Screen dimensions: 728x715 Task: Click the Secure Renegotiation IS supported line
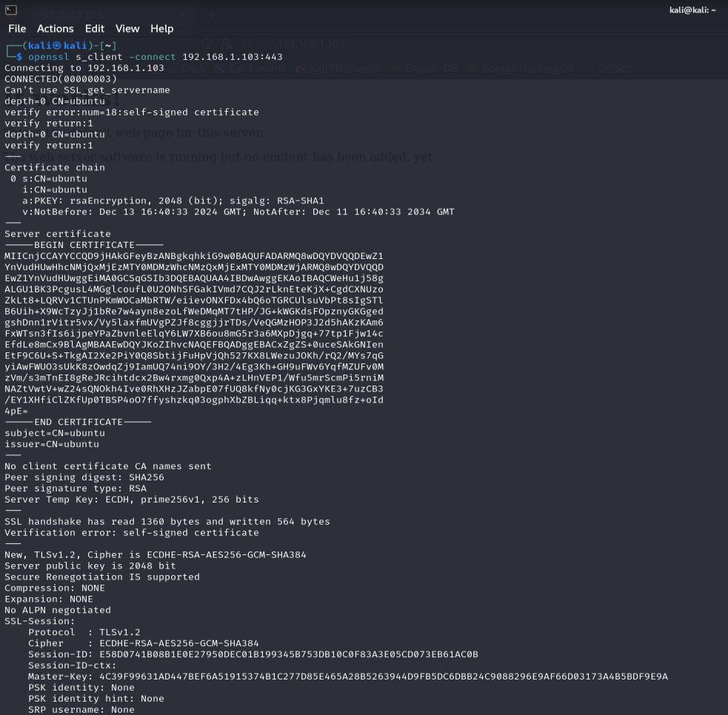click(102, 577)
